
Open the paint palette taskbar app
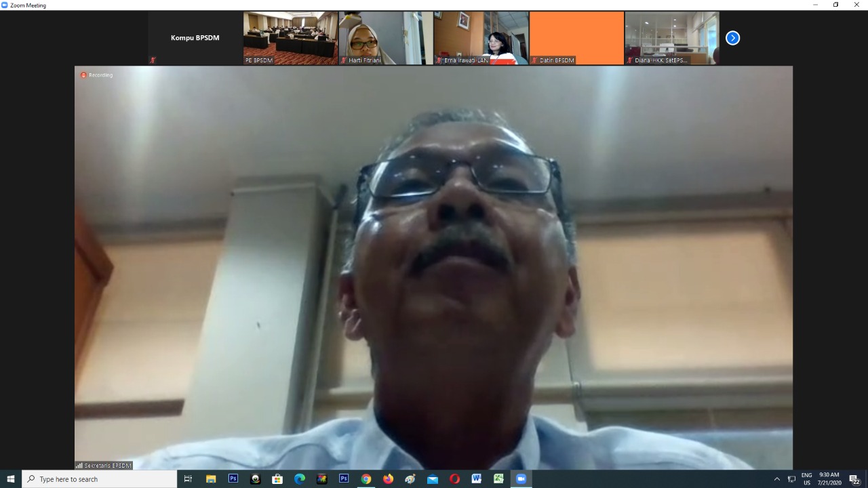click(x=410, y=479)
